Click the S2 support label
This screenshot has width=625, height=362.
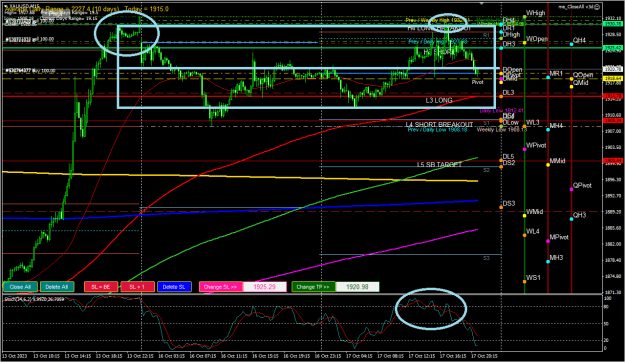point(486,170)
